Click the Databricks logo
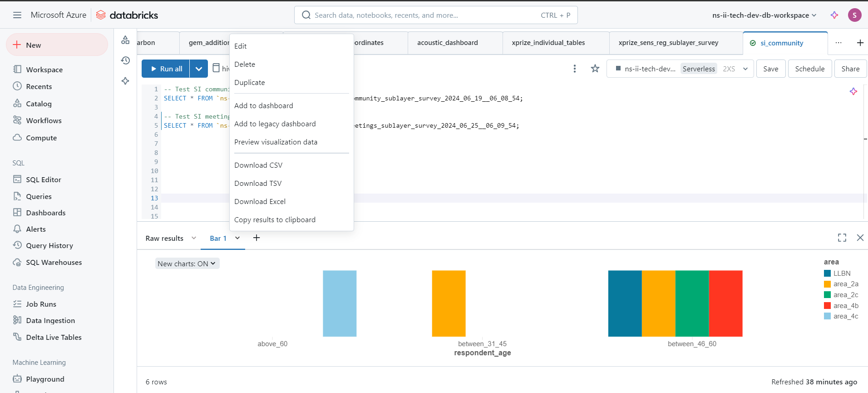Screen dimensions: 868x393 pos(127,15)
